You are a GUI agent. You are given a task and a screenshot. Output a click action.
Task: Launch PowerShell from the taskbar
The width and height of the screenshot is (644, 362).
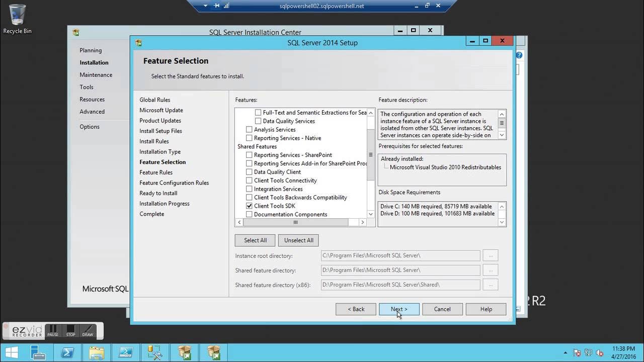click(67, 352)
